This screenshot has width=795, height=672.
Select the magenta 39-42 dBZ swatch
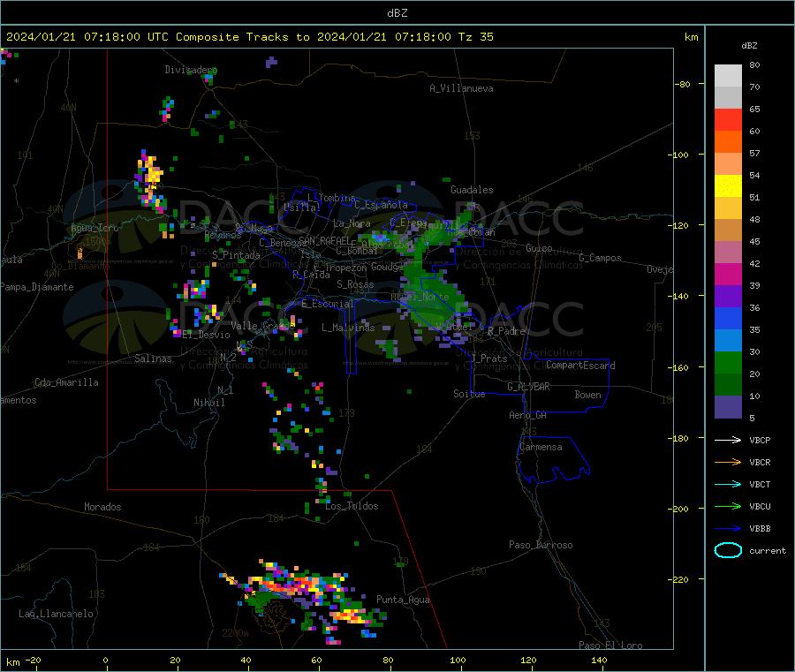click(728, 274)
